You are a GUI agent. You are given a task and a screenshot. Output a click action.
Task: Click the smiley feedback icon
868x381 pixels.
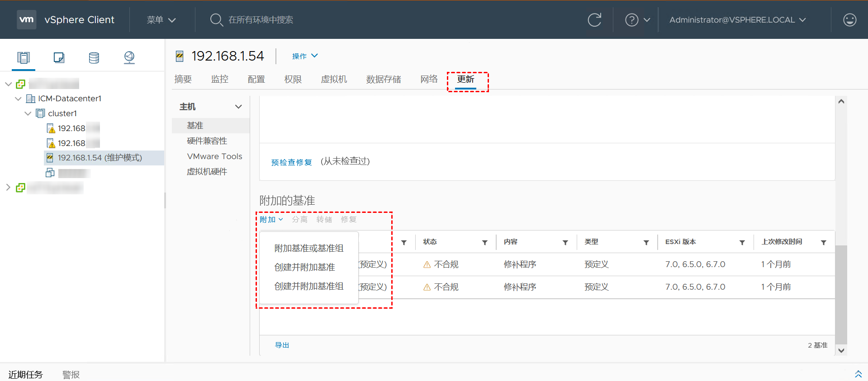pyautogui.click(x=849, y=20)
